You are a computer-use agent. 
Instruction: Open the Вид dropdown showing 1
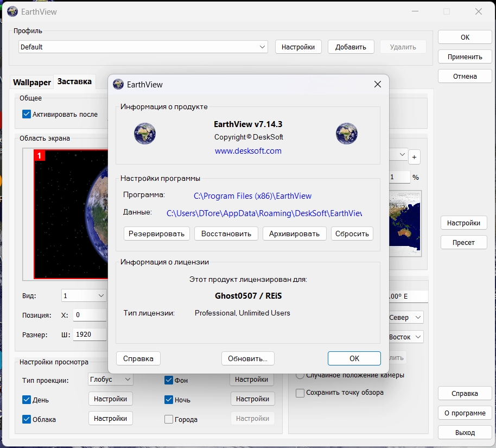pos(84,296)
